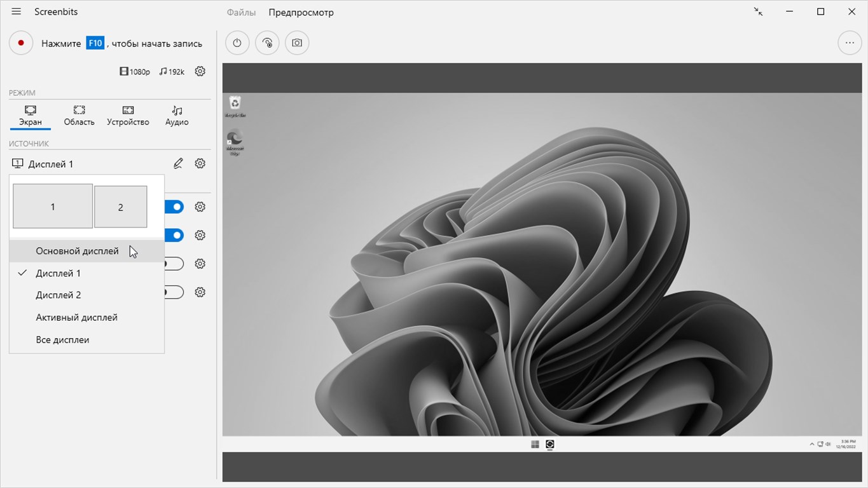868x488 pixels.
Task: Turn off the second blue toggle switch
Action: pyautogui.click(x=174, y=236)
